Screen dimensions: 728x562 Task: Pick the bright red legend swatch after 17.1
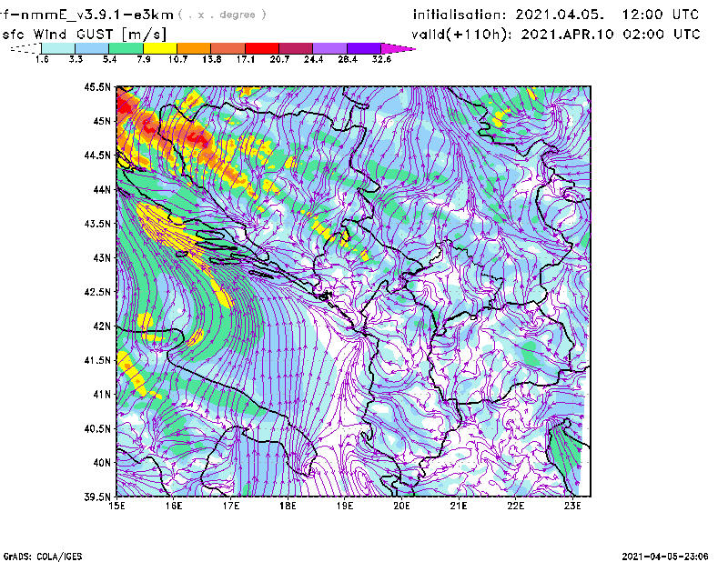tap(262, 48)
